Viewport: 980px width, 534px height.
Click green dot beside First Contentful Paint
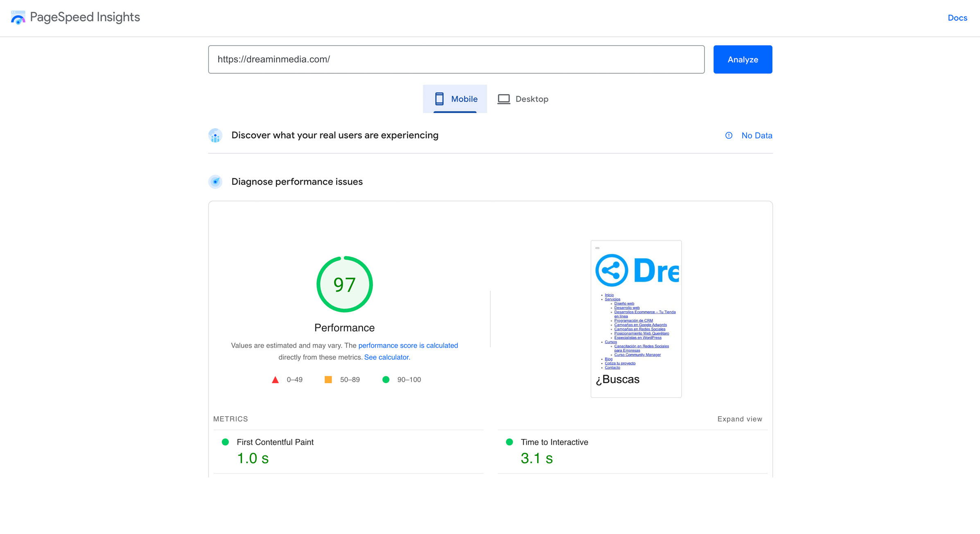coord(225,442)
